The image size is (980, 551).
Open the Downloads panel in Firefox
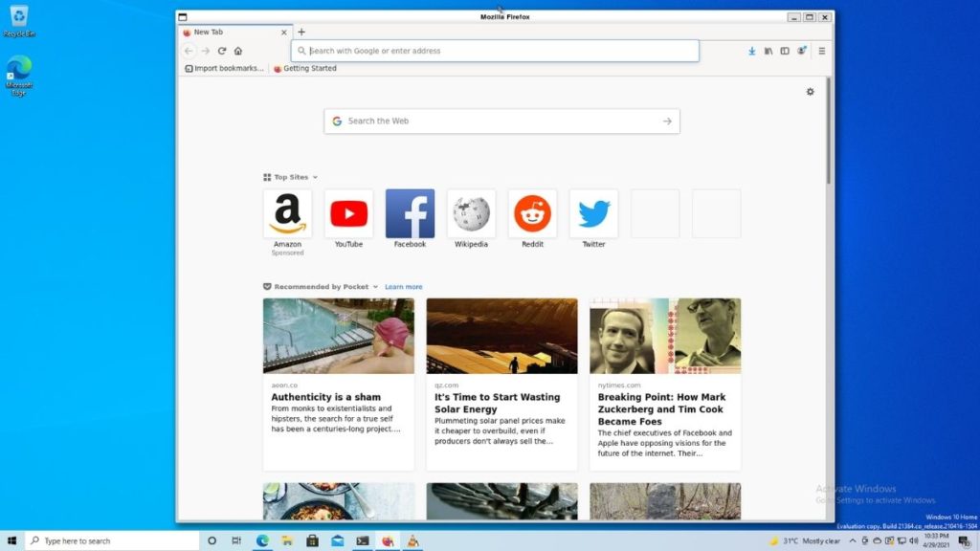[751, 51]
